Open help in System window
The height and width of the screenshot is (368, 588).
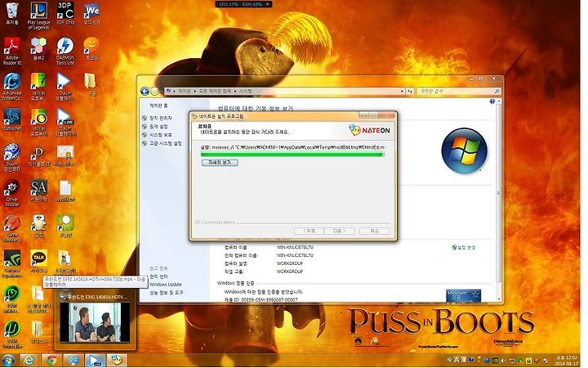tap(492, 101)
